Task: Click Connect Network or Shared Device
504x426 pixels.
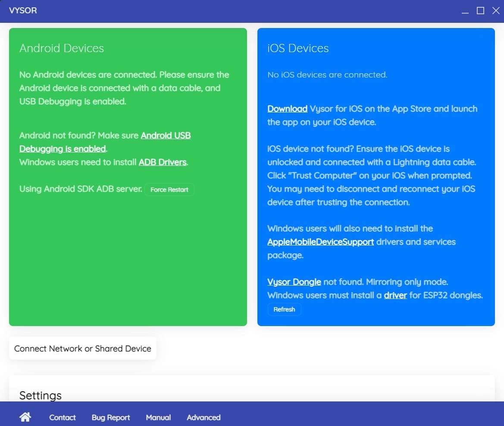Action: (83, 348)
